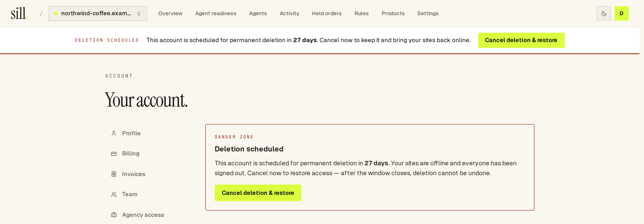Open the Activity tab
644x224 pixels.
click(x=289, y=13)
